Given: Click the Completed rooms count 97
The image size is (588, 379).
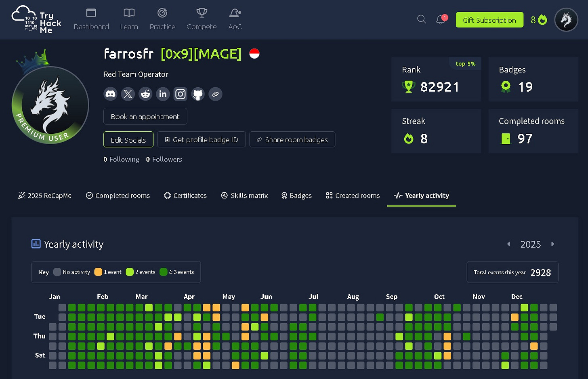Looking at the screenshot, I should pos(525,139).
